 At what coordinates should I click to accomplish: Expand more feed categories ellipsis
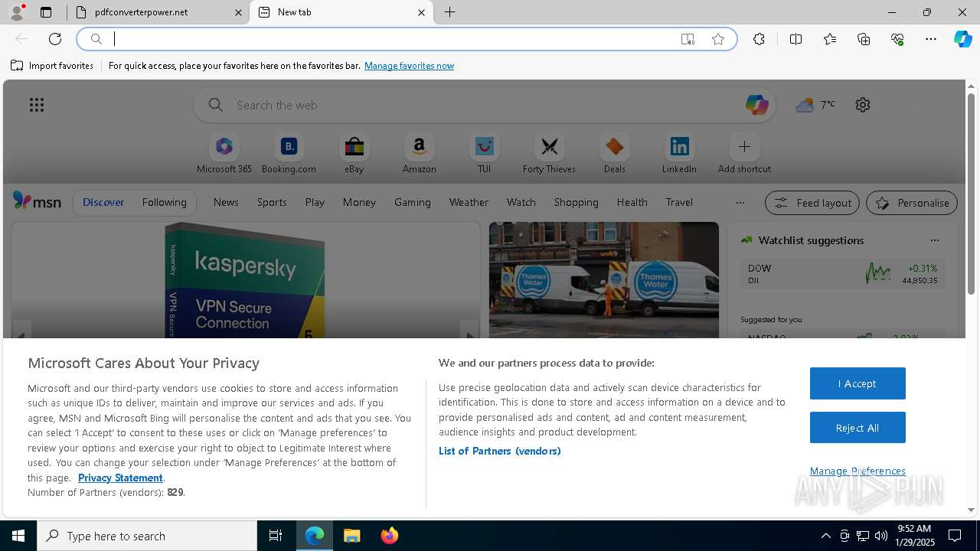pos(740,203)
